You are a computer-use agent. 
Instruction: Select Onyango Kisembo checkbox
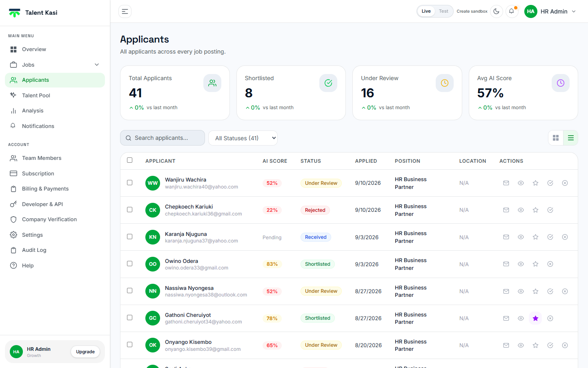(x=129, y=345)
